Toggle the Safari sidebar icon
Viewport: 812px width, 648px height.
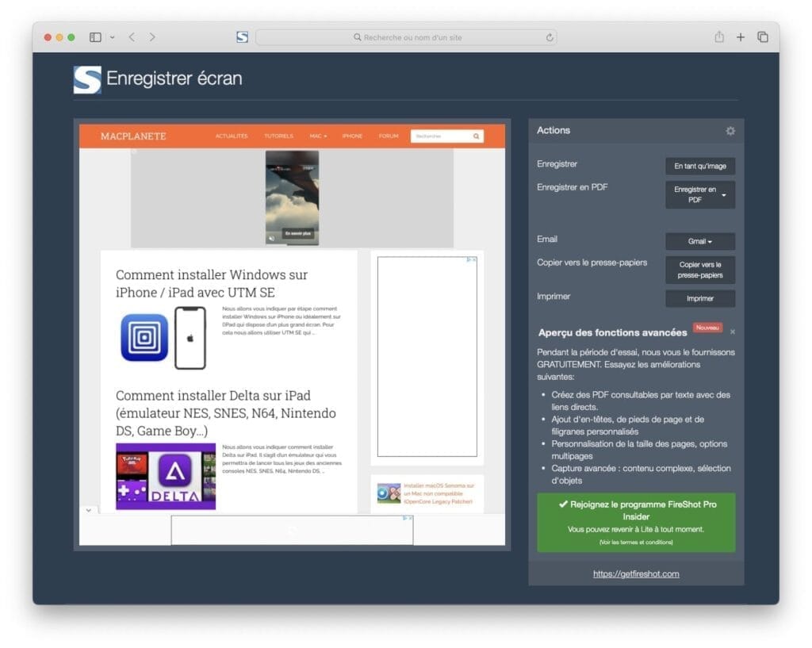95,37
